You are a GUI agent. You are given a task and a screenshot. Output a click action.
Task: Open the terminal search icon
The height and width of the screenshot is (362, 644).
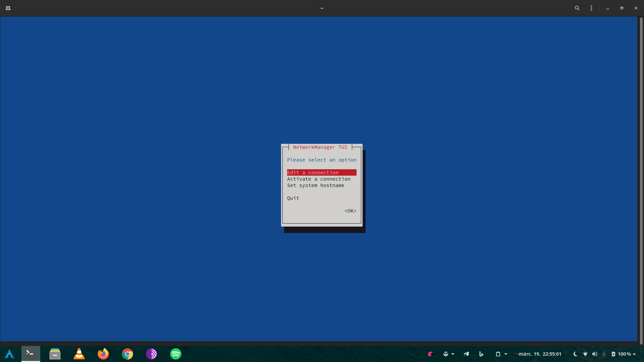click(577, 8)
